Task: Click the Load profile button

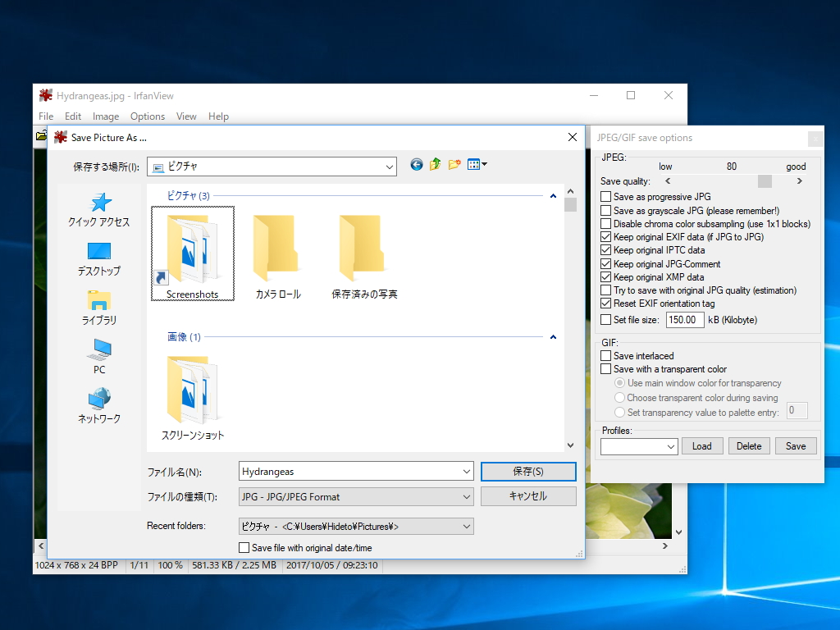Action: pos(702,446)
